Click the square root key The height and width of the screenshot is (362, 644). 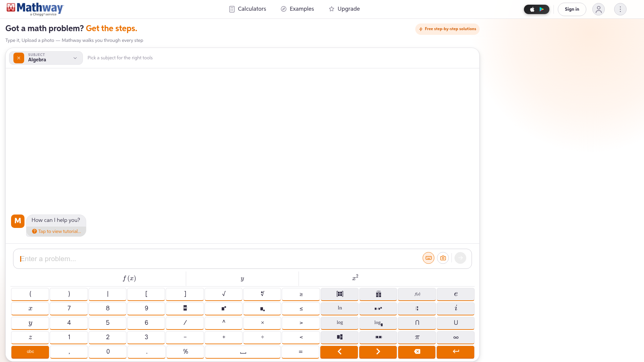224,294
